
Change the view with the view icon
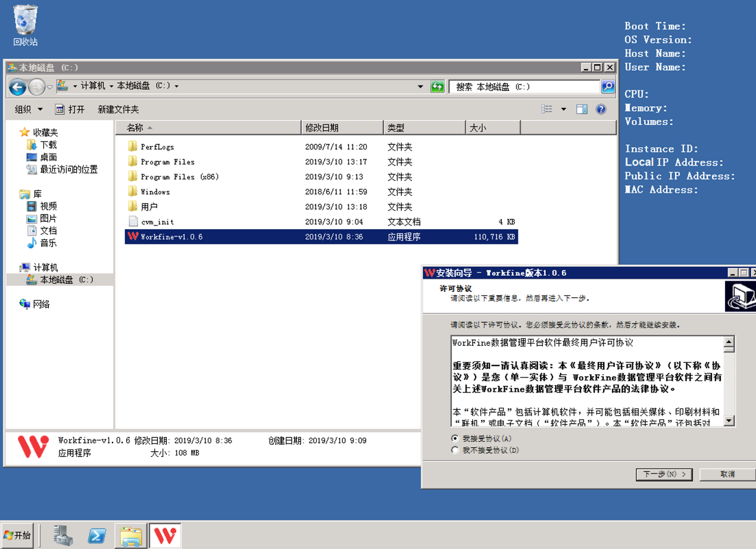tap(546, 109)
